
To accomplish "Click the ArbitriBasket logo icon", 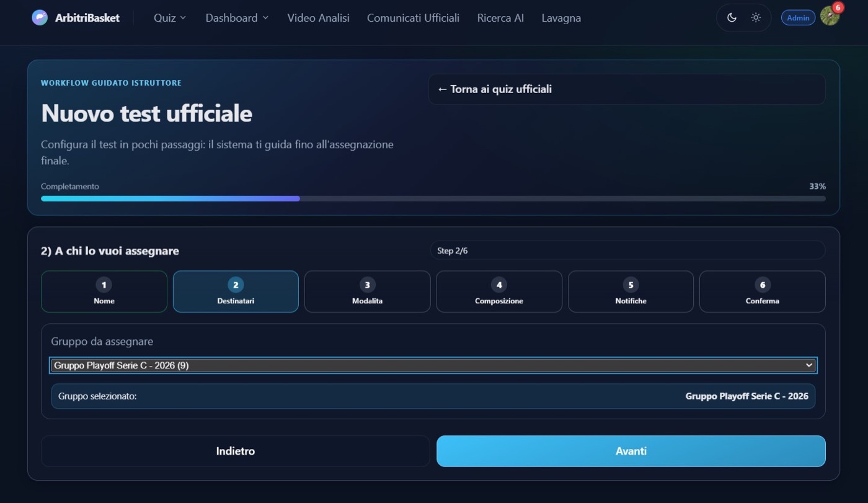I will click(40, 17).
